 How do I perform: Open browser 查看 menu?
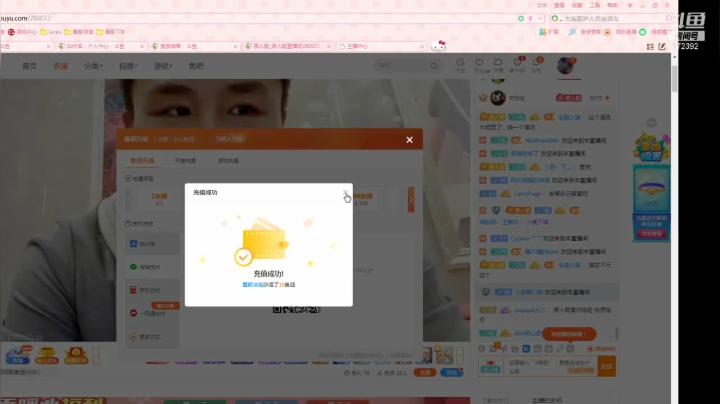click(x=559, y=5)
